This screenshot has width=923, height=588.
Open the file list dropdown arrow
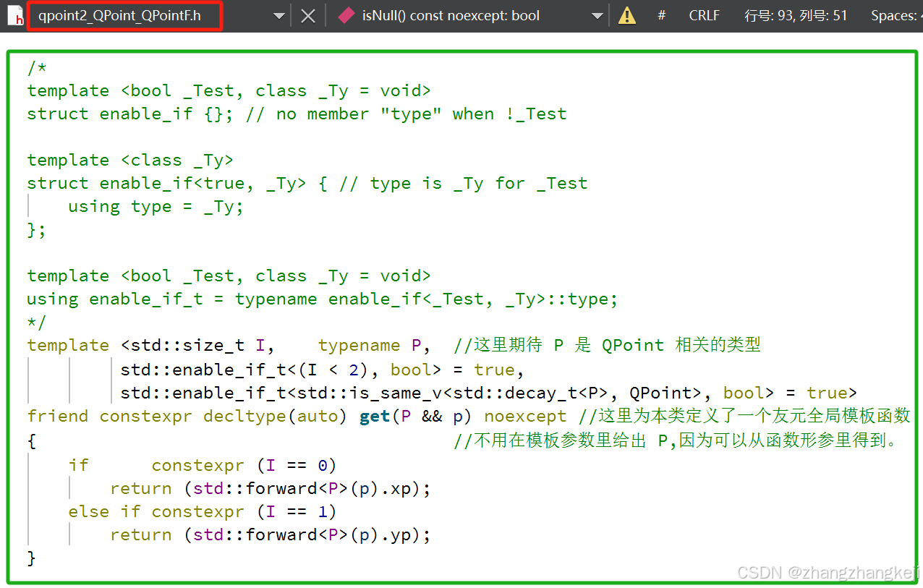pos(278,16)
